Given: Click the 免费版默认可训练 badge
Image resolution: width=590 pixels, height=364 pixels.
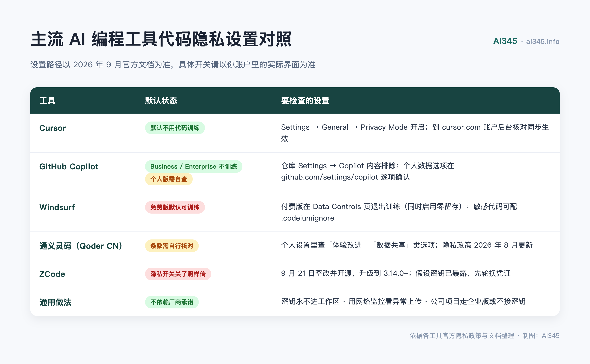Looking at the screenshot, I should 175,207.
